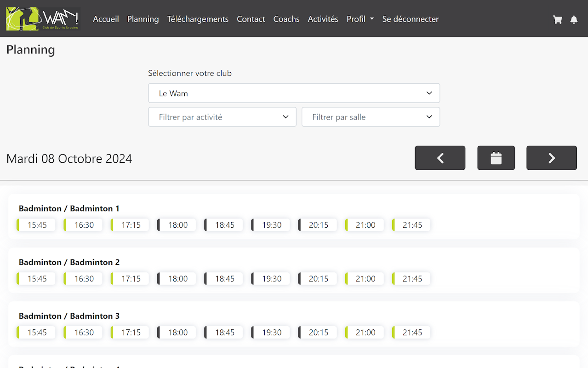Image resolution: width=588 pixels, height=368 pixels.
Task: Choose the 17:15 slot on Badminton 3
Action: (x=130, y=333)
